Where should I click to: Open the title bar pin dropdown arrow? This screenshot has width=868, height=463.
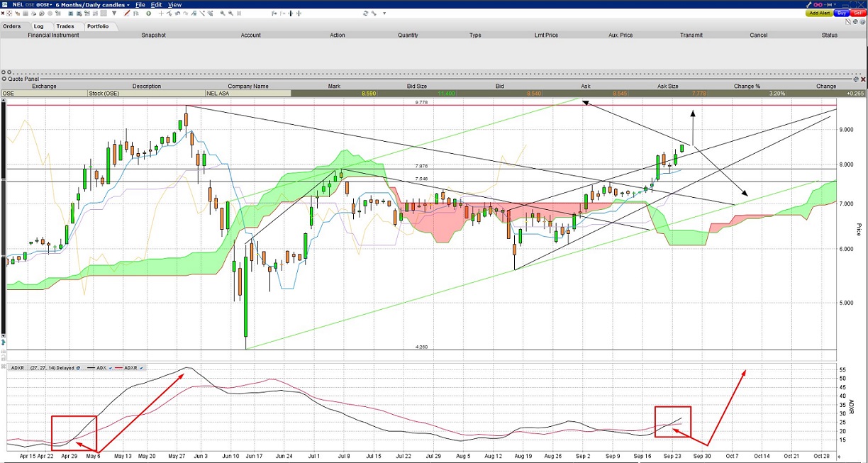[x=835, y=5]
